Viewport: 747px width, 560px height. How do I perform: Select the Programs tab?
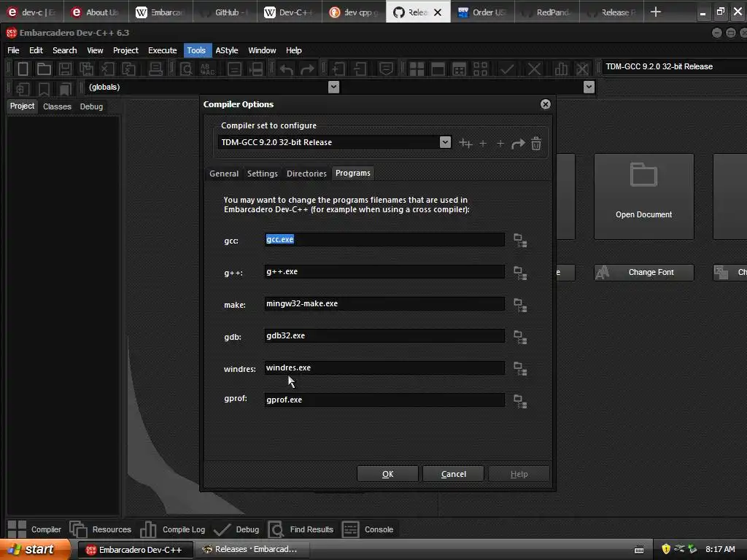[352, 174]
